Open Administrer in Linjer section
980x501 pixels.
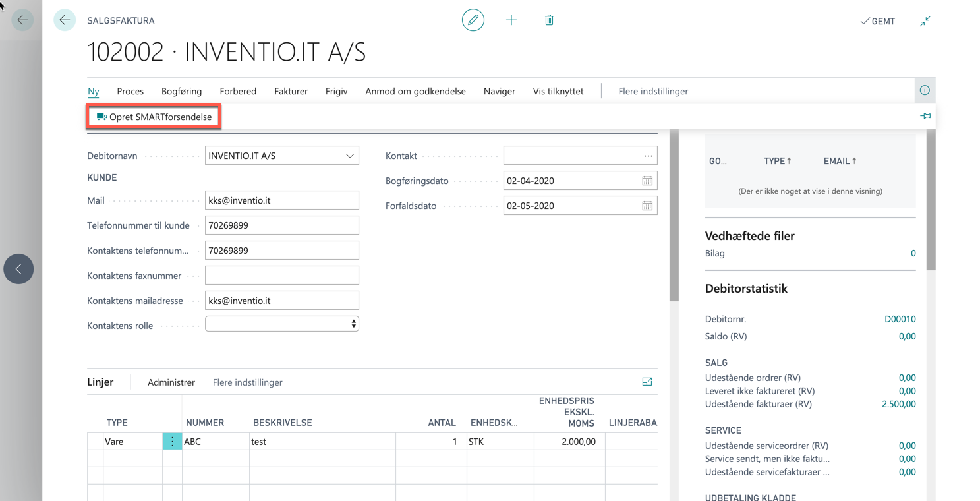[x=171, y=382]
